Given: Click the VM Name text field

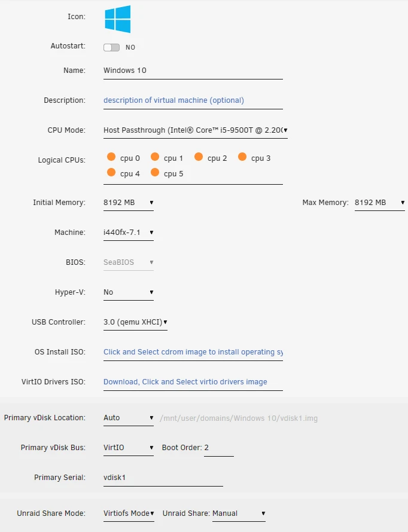Looking at the screenshot, I should coord(193,71).
